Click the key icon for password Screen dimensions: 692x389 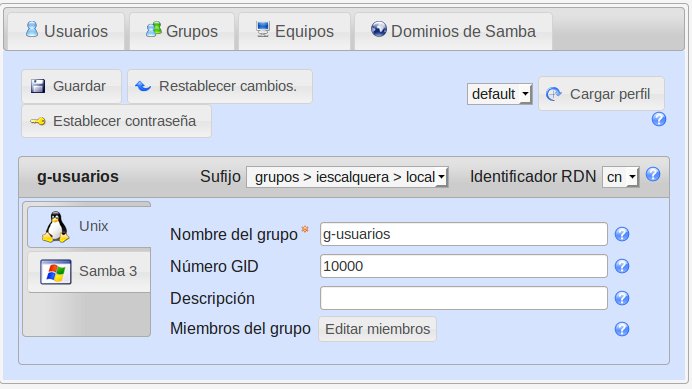(x=38, y=121)
